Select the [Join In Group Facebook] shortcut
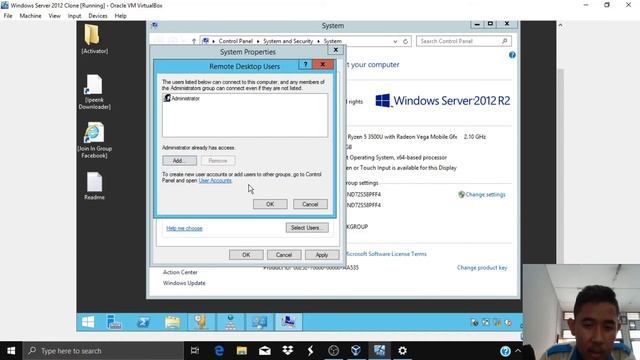 click(94, 140)
